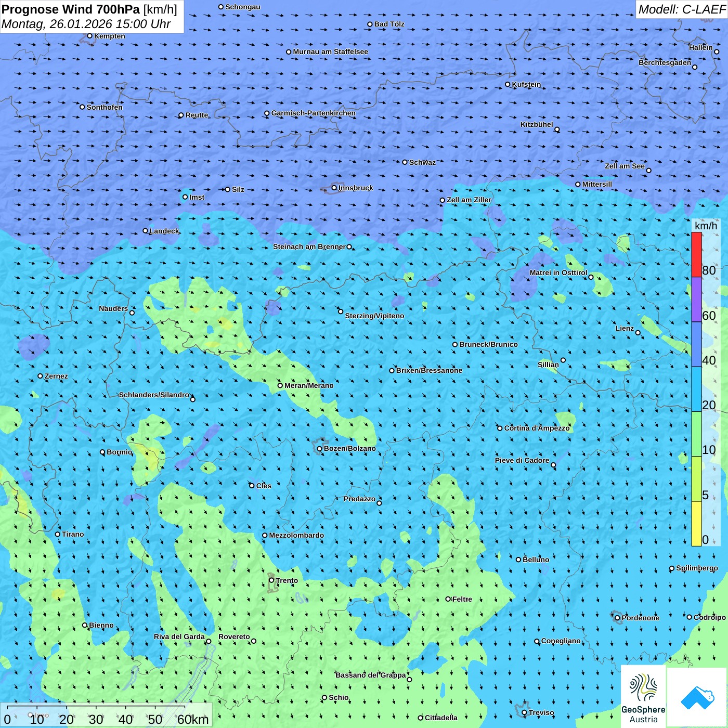Click the "Bassano del Grappa" label
The height and width of the screenshot is (728, 728).
371,675
